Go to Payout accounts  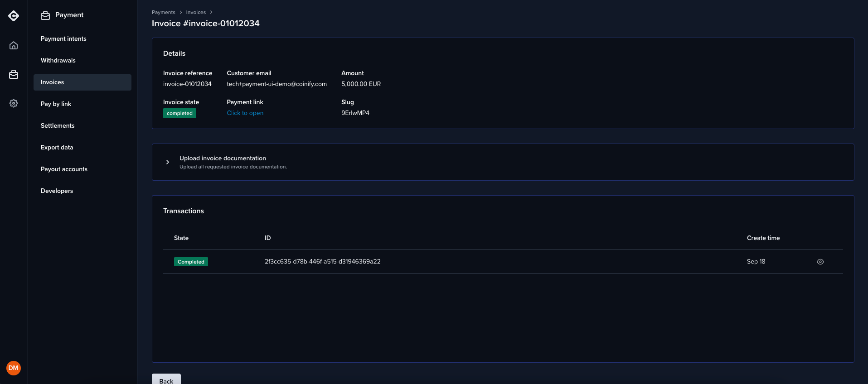click(64, 169)
